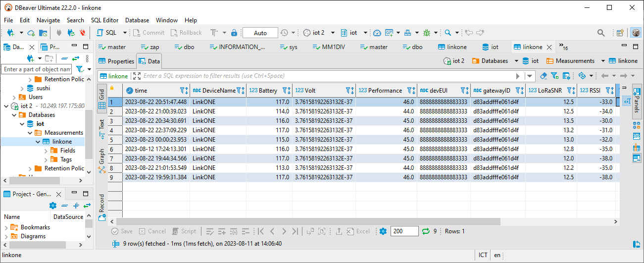This screenshot has height=263, width=644.
Task: Open the SQL Editor menu
Action: pos(105,20)
